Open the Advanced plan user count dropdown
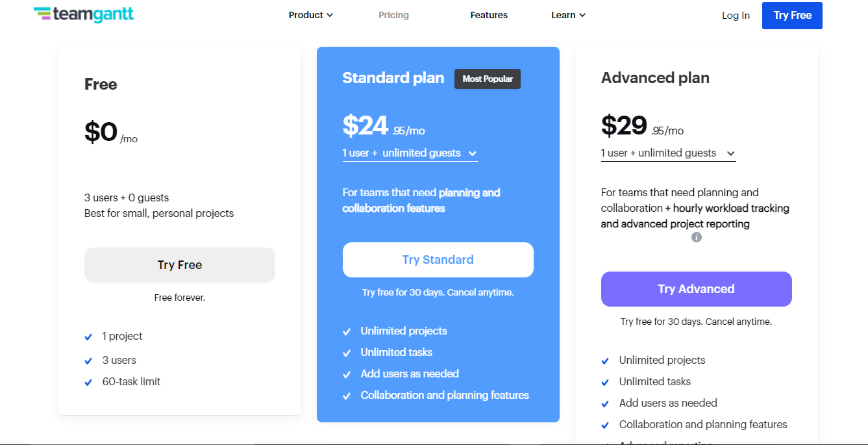This screenshot has height=445, width=868. point(668,153)
